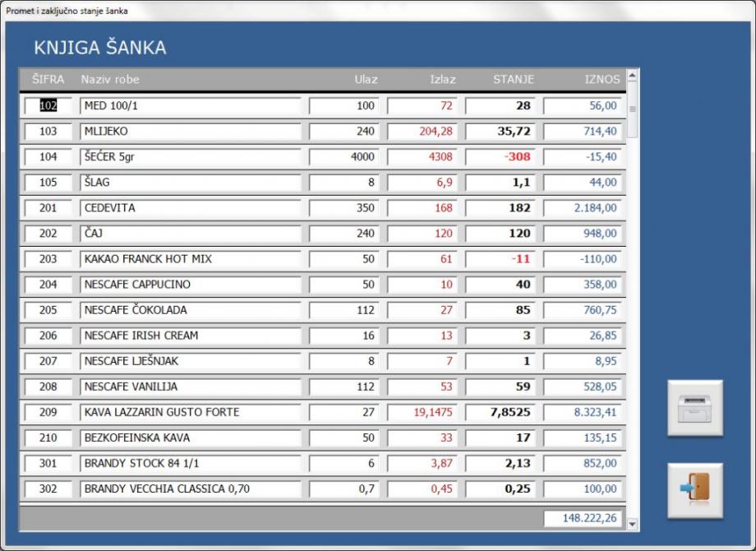This screenshot has width=756, height=551.
Task: Select BRANDY STOCK 84 1/1 field
Action: (x=191, y=464)
